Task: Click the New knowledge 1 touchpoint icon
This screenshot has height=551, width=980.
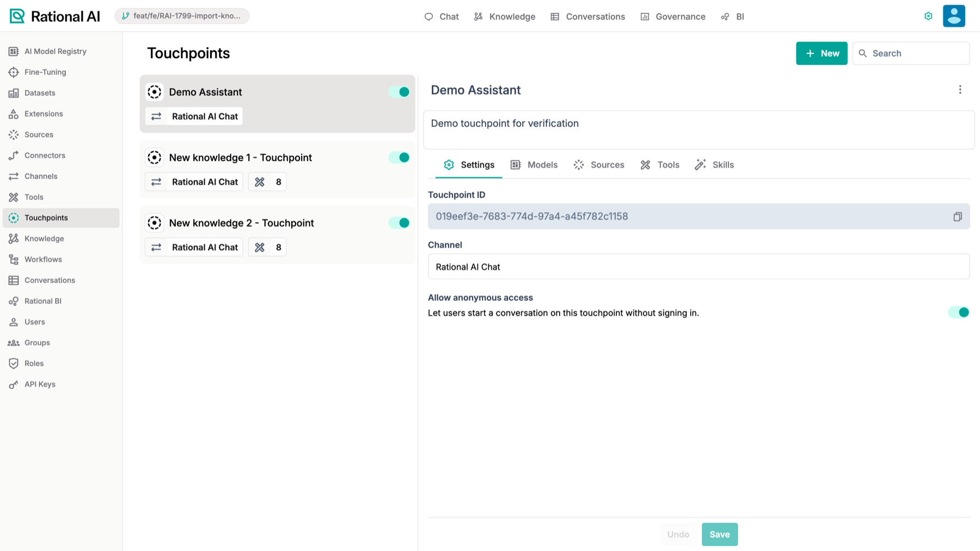Action: [x=155, y=157]
